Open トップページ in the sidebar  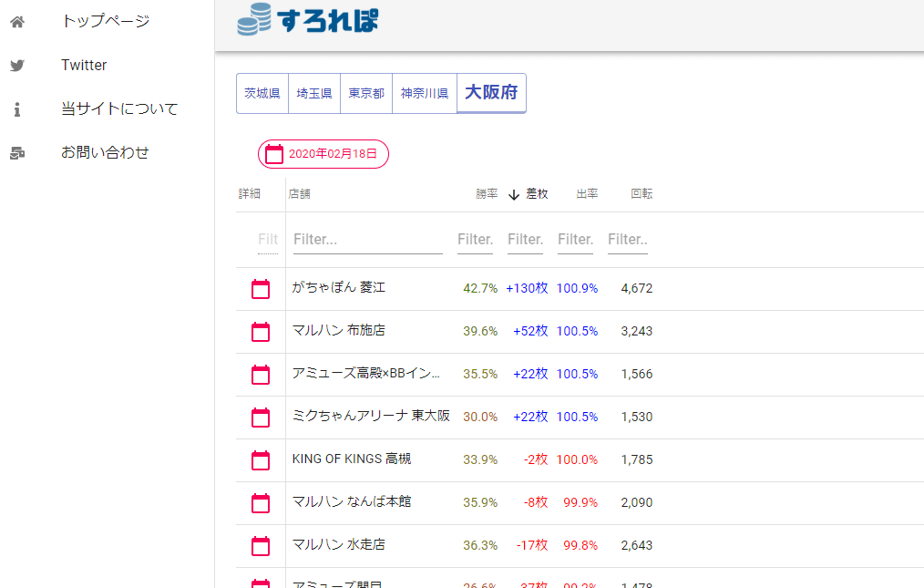tap(106, 21)
